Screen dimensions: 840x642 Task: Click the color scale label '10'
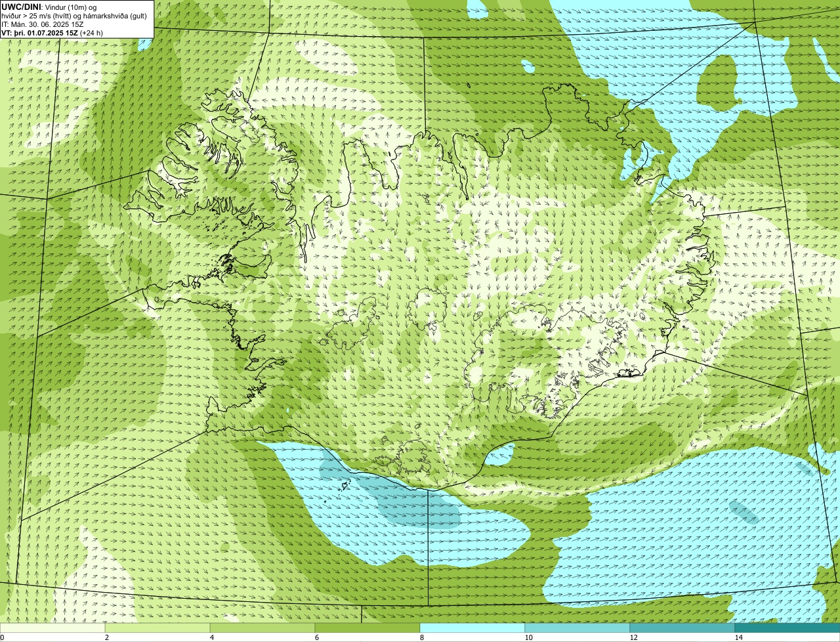click(528, 637)
